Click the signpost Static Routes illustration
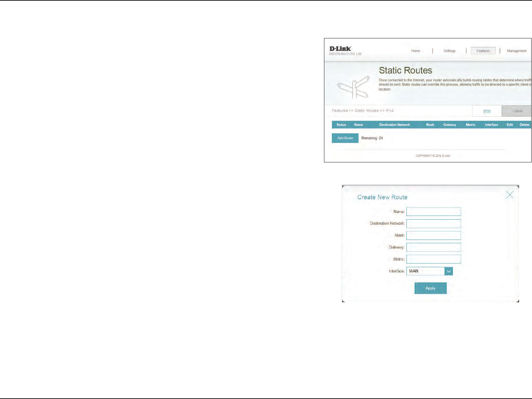532x399 pixels. coord(354,87)
